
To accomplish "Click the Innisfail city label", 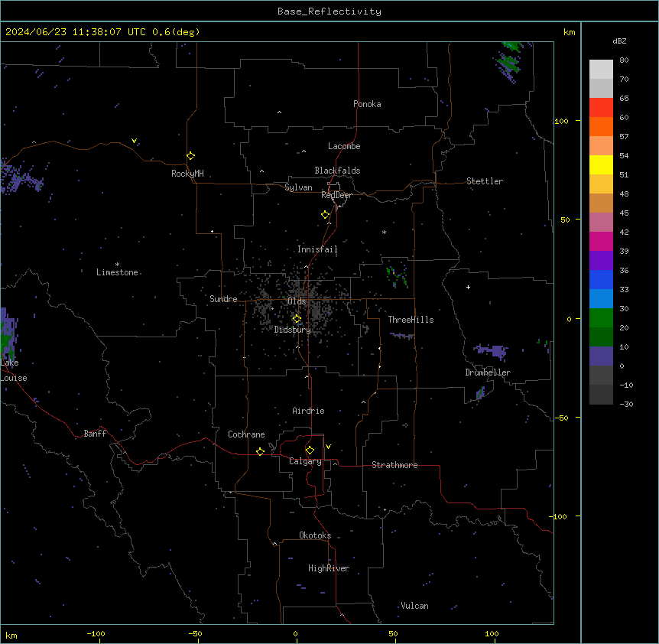I will (317, 249).
